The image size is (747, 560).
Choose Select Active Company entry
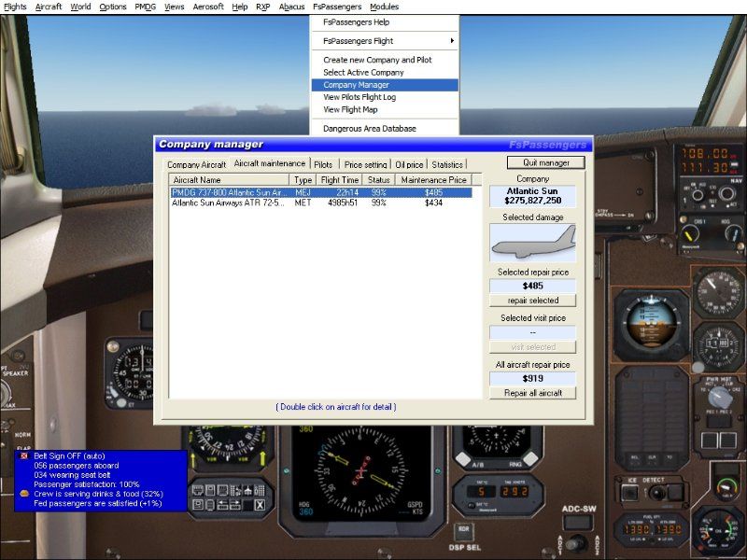tap(385, 73)
